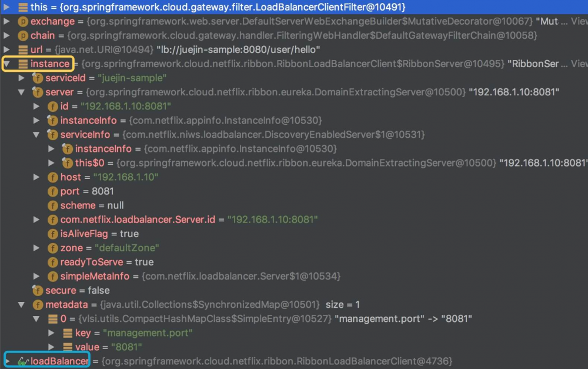Select the zone value "defaultZone"
The height and width of the screenshot is (369, 588).
(x=127, y=248)
